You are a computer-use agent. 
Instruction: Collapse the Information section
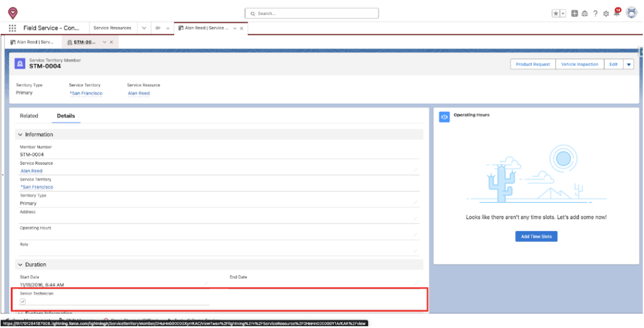[x=20, y=134]
